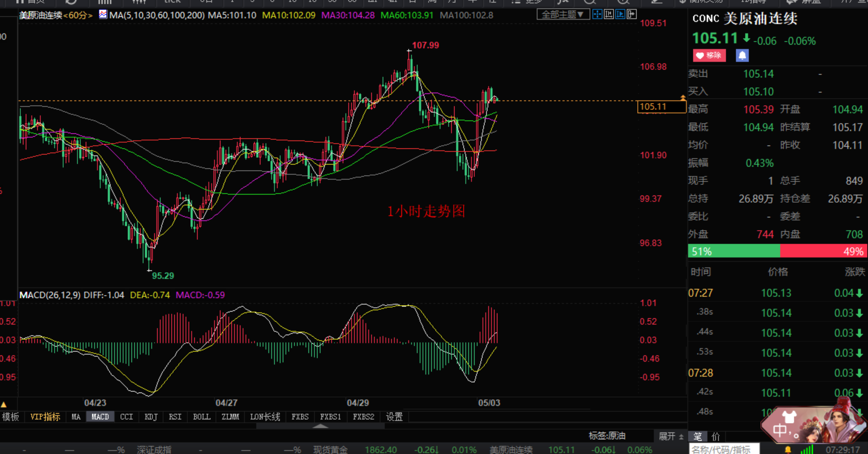Click the orange warning triangle at bottom-left

(4, 405)
